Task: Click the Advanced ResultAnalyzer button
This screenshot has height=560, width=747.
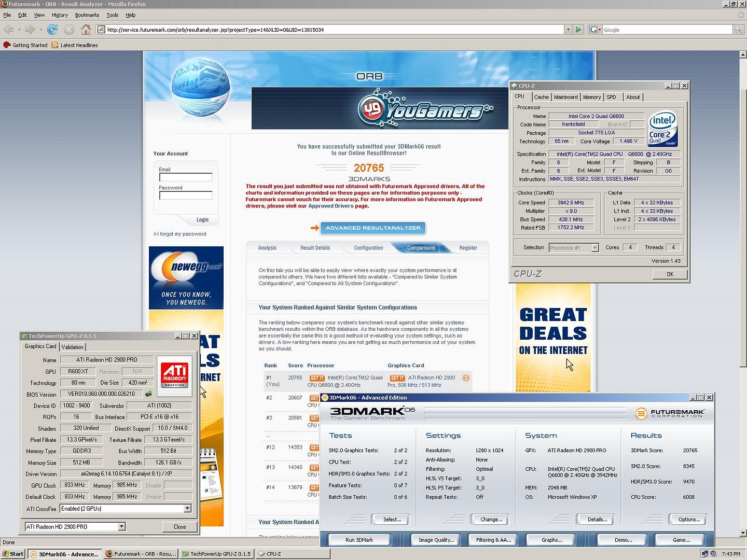Action: click(373, 228)
